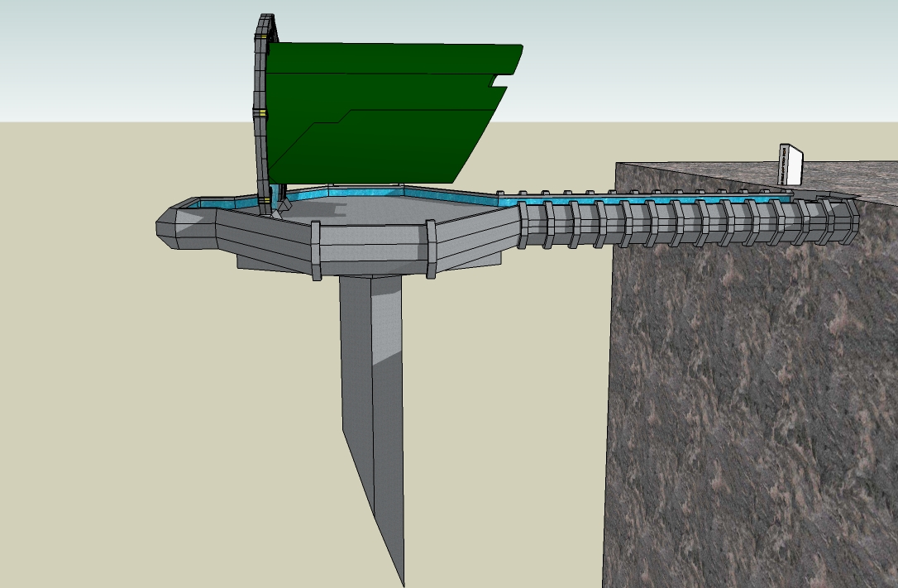898x588 pixels.
Task: Select the front face of the rock cliff
Action: coord(744,397)
